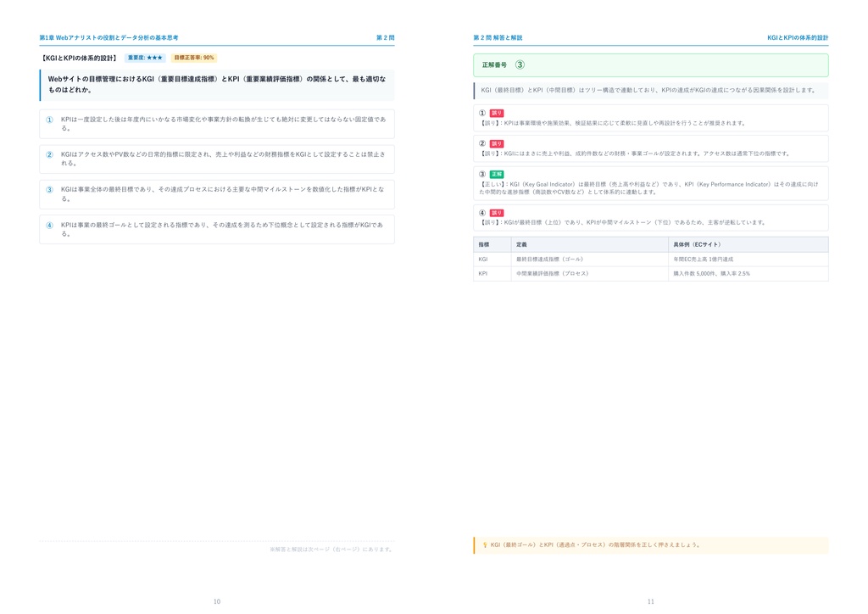Select answer choice ④ about 下位概念のKGI
The height and width of the screenshot is (614, 868).
tap(217, 229)
